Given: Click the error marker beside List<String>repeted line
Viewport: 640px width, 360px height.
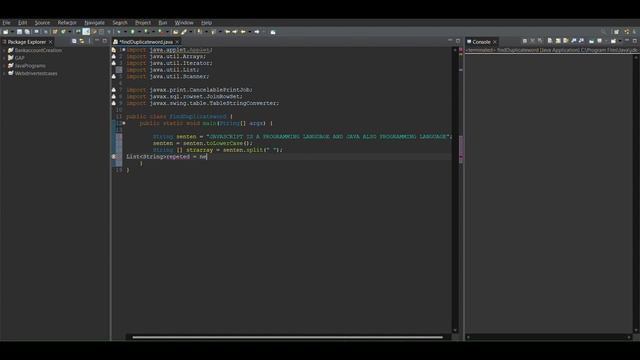Looking at the screenshot, I should pyautogui.click(x=114, y=157).
